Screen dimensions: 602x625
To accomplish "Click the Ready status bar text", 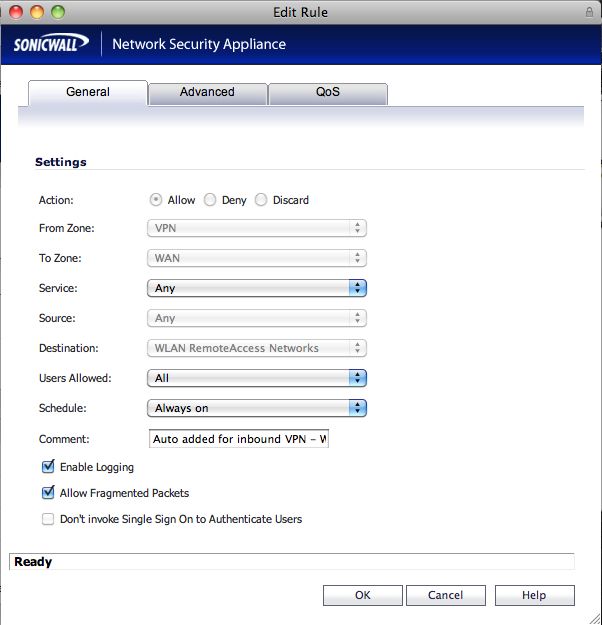I will click(x=33, y=562).
